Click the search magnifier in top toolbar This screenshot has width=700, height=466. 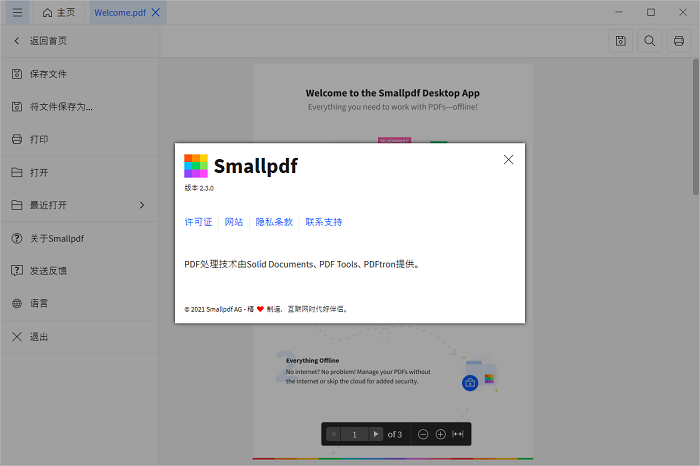tap(650, 41)
